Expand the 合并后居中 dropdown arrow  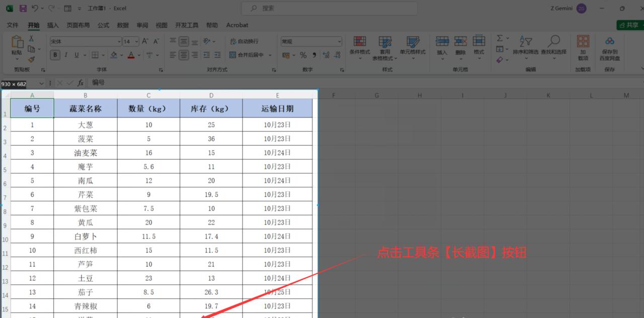coord(270,55)
